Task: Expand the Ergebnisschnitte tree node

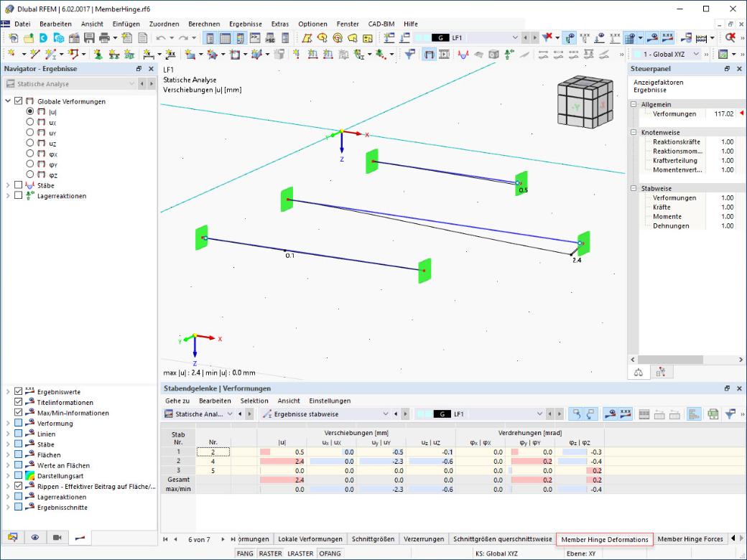Action: 8,507
